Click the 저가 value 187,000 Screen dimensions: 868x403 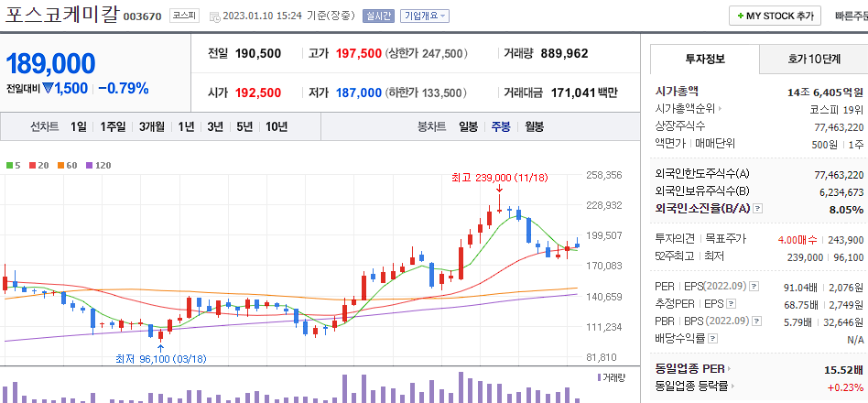click(x=359, y=93)
